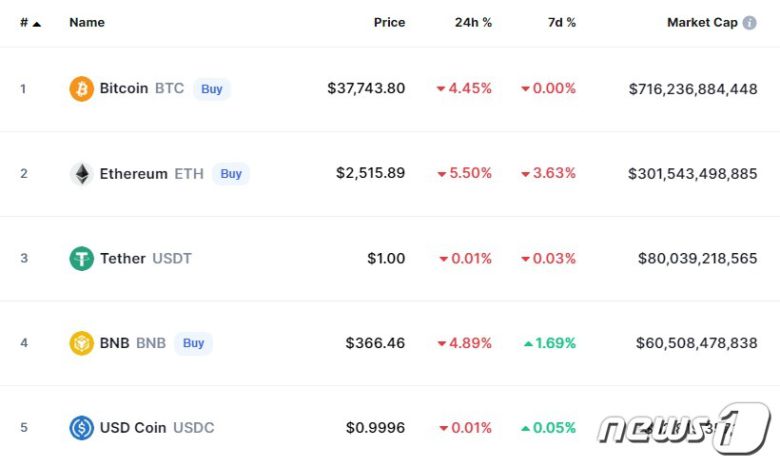The height and width of the screenshot is (466, 780).
Task: Sort table by 24h % header
Action: pos(473,22)
